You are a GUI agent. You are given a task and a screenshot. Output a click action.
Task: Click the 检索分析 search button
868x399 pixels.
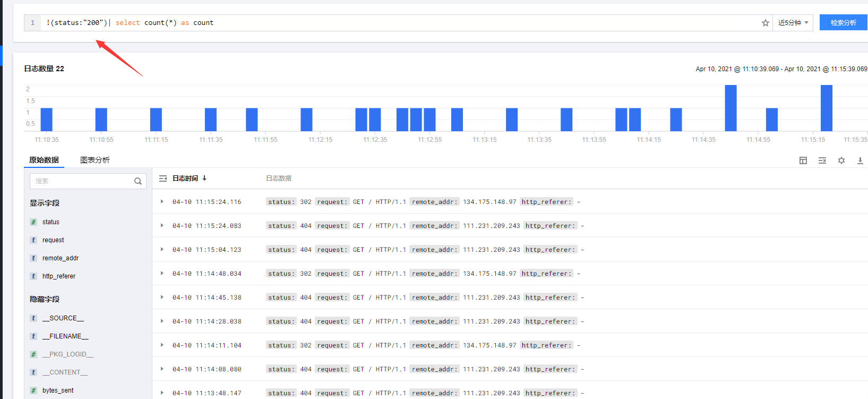tap(843, 22)
